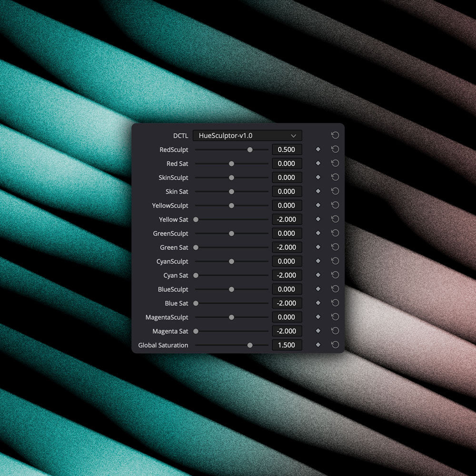Viewport: 476px width, 476px height.
Task: Toggle the Blue Sat keyframe diamond
Action: pyautogui.click(x=318, y=303)
